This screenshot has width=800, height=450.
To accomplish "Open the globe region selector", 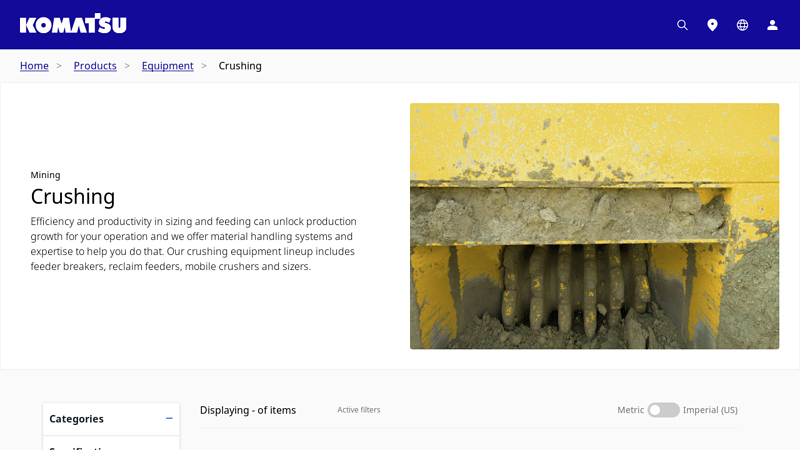I will [742, 25].
